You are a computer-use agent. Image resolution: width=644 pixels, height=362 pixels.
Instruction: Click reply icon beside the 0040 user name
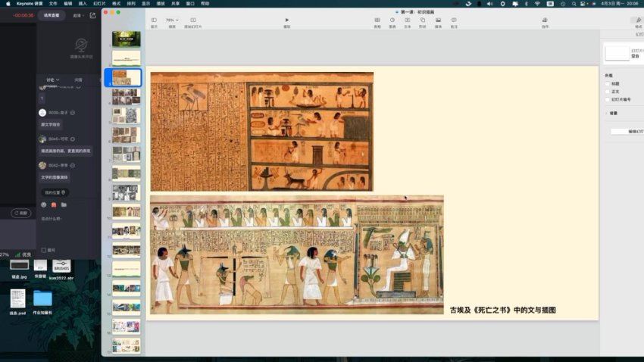[73, 139]
